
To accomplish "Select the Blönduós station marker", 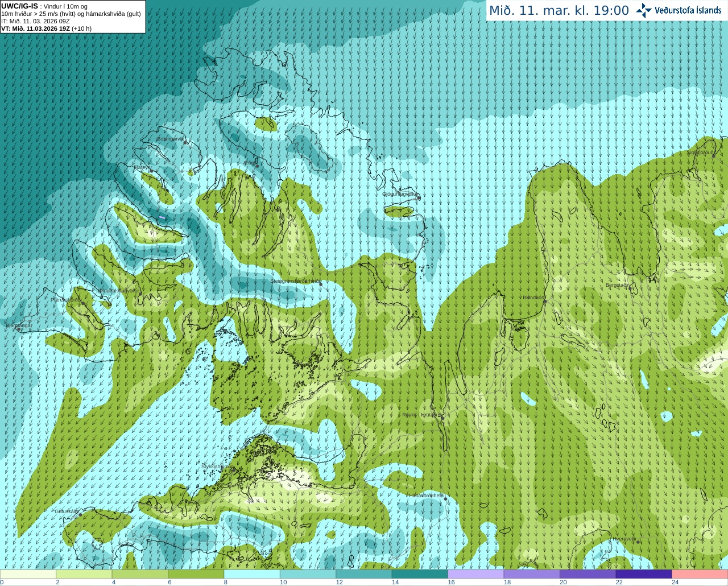I will (545, 302).
